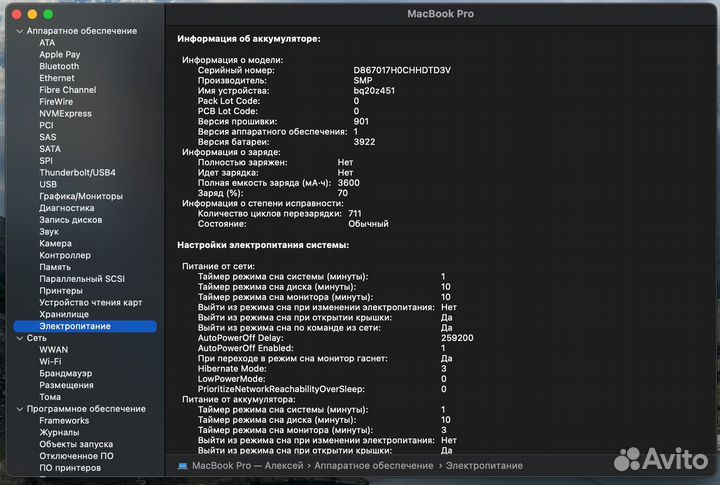Select Звук in the sidebar
The width and height of the screenshot is (720, 485).
point(49,231)
